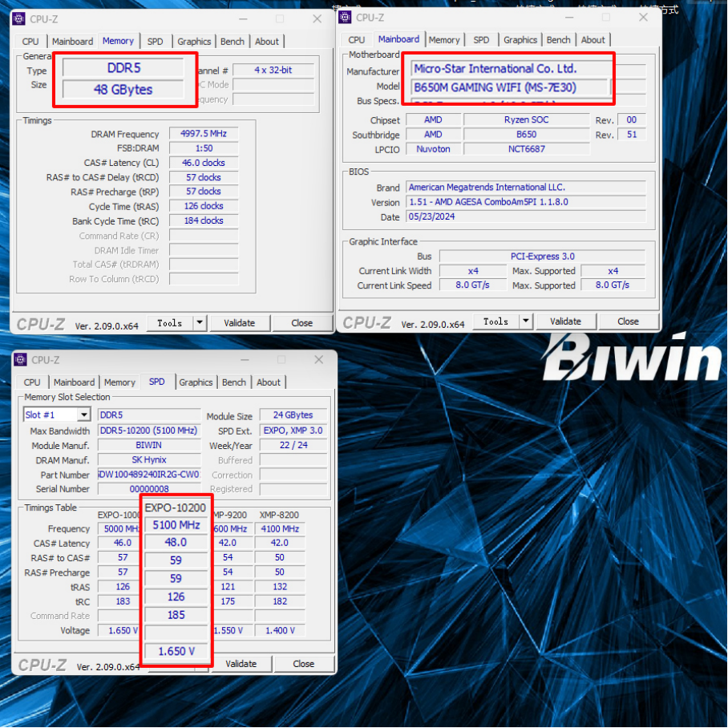Click the SPD Ext. EXPO, XMP 3.0 field
This screenshot has width=728, height=728.
293,431
